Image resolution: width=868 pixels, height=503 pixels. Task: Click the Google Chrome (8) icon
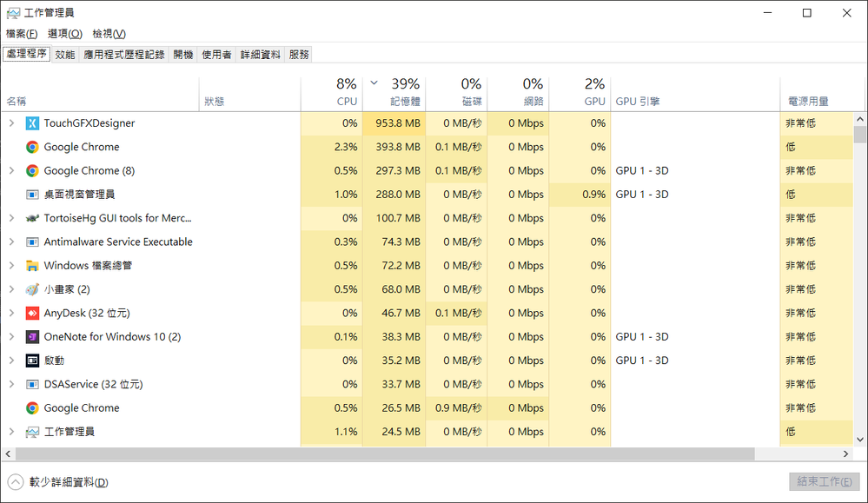(32, 170)
